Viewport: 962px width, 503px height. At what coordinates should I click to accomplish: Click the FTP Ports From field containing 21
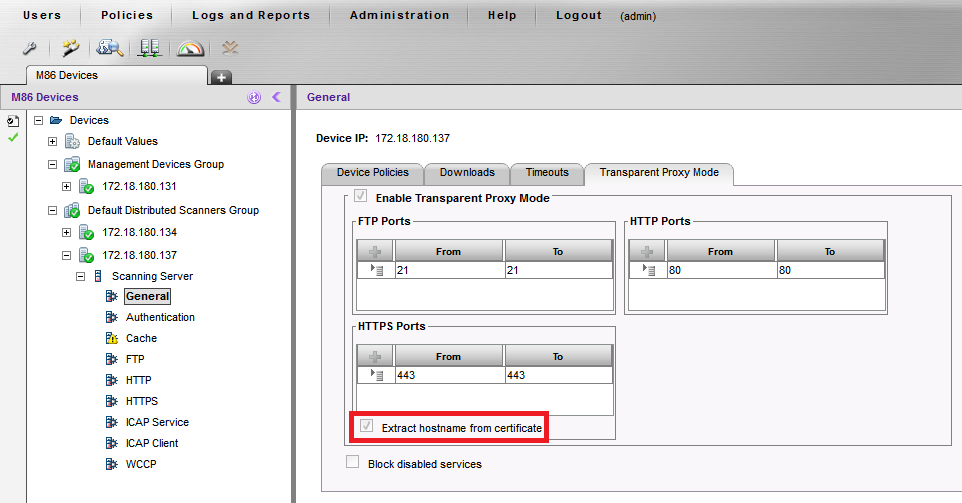coord(448,270)
